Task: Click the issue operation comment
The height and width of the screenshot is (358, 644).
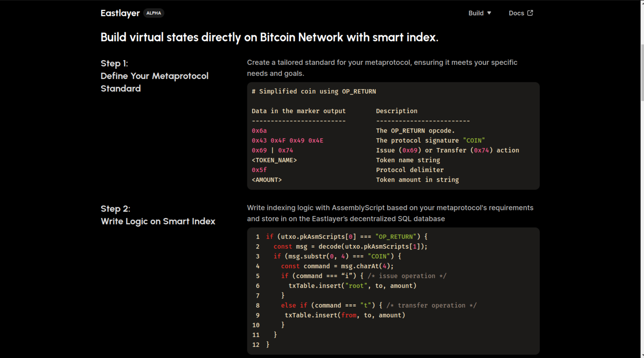Action: (x=407, y=276)
